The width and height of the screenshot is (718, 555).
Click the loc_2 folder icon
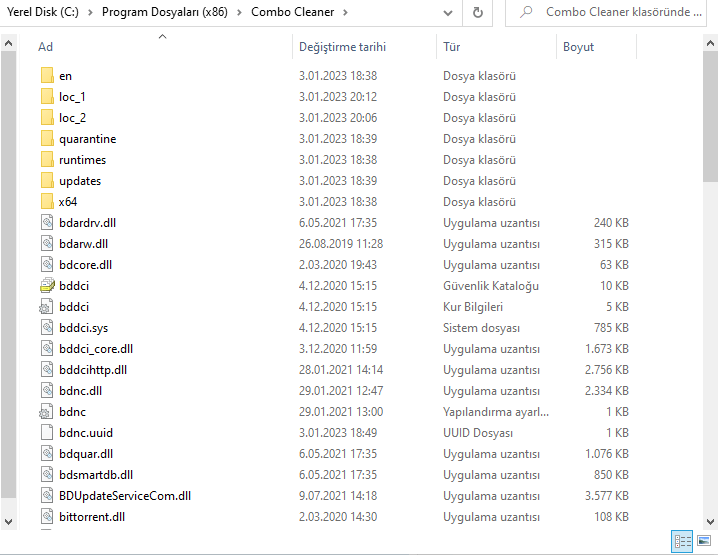coord(47,118)
